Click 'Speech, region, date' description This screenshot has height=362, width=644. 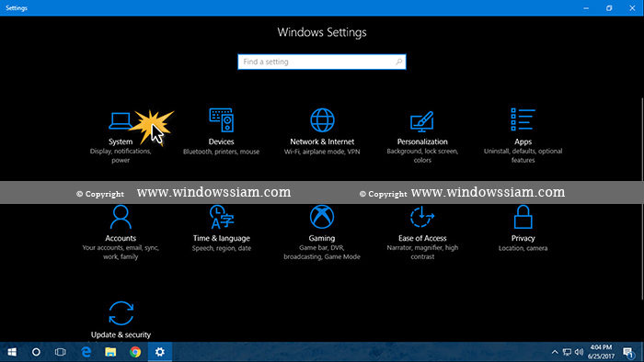[x=222, y=248]
